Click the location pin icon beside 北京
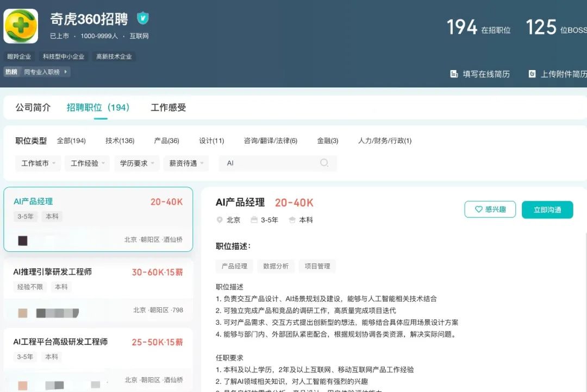 pos(220,220)
